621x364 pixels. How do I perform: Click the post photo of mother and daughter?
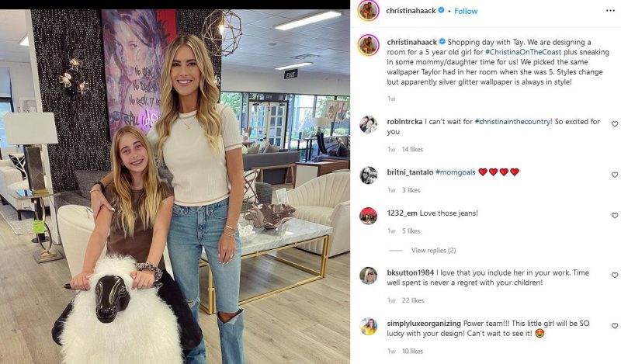[175, 186]
